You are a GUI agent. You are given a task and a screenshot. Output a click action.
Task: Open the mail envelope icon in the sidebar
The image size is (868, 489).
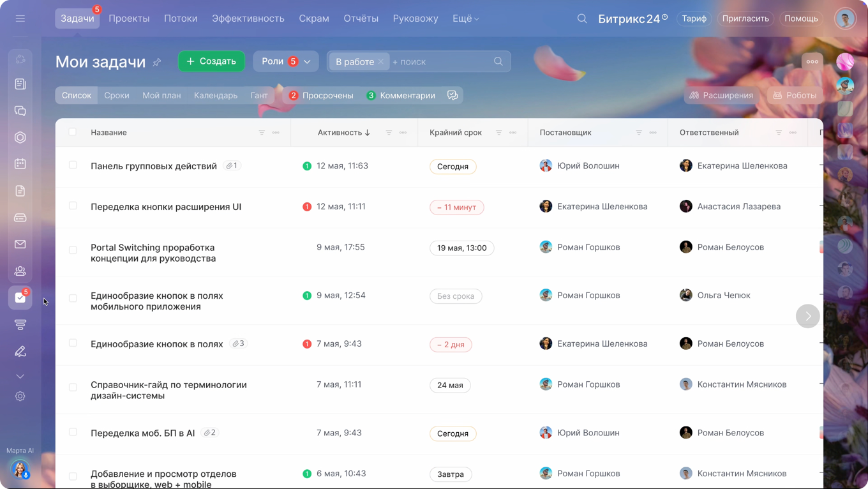20,244
